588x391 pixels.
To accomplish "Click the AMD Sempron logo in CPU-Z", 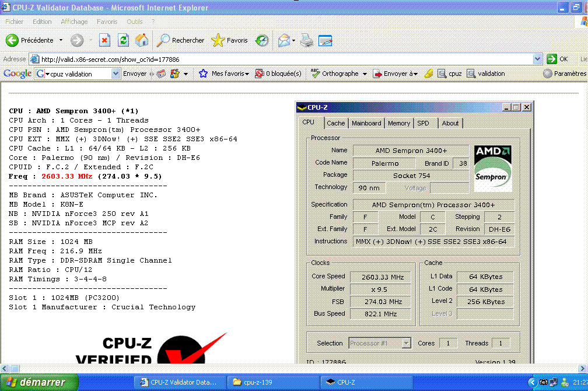I will coord(493,169).
